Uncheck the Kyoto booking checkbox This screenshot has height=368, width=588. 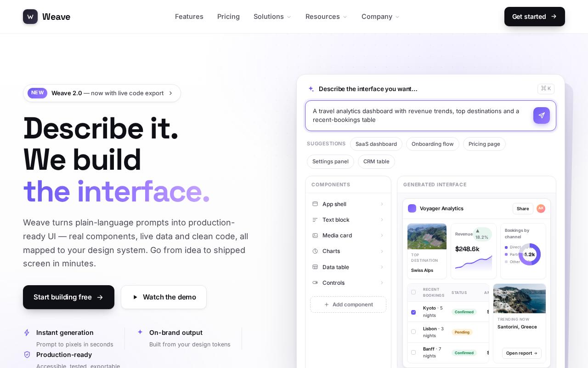(413, 312)
